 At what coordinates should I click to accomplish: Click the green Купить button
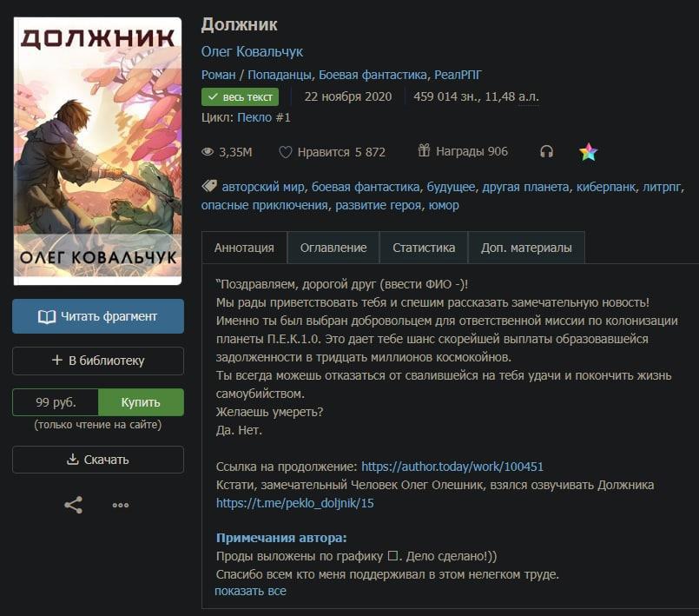pos(141,402)
